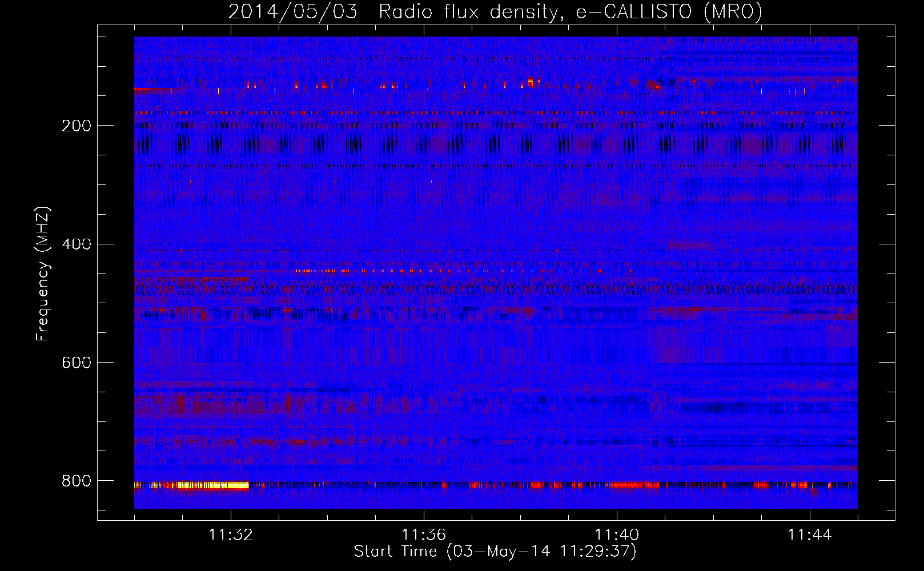This screenshot has height=571, width=924.
Task: Click the 200 frequency tick label
Action: [77, 126]
